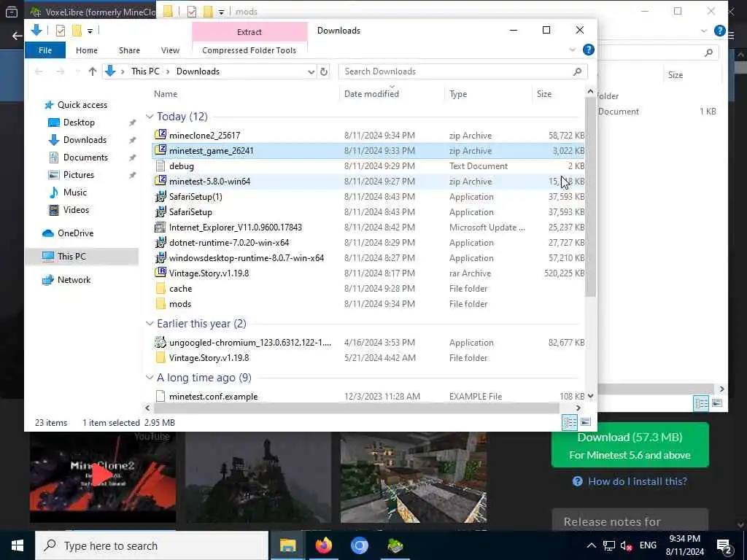Open Help with the blue question mark icon
Image resolution: width=747 pixels, height=560 pixels.
pyautogui.click(x=589, y=50)
